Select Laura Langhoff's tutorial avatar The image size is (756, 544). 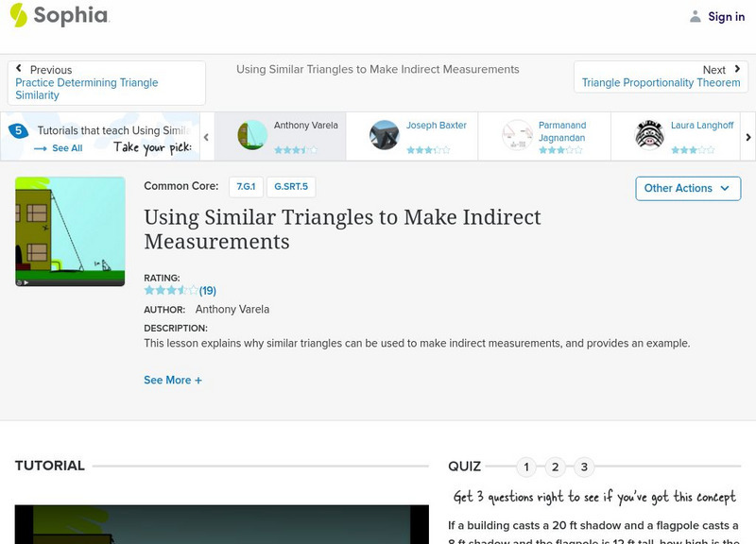coord(649,135)
